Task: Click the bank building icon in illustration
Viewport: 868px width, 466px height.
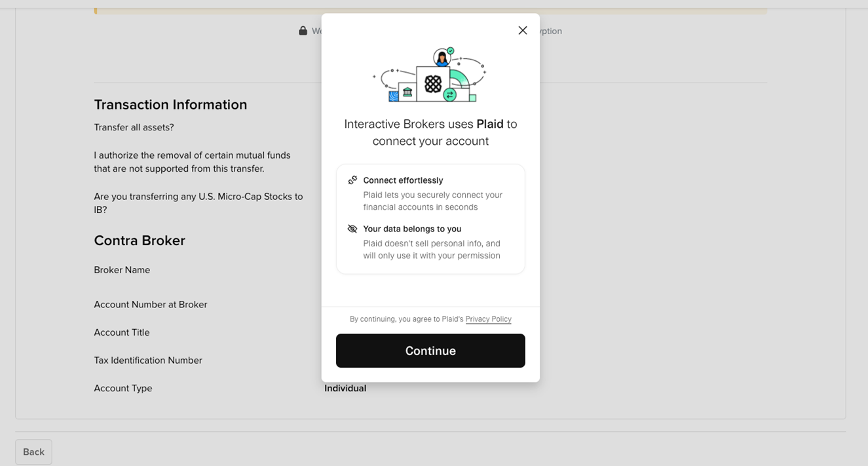Action: click(x=407, y=93)
